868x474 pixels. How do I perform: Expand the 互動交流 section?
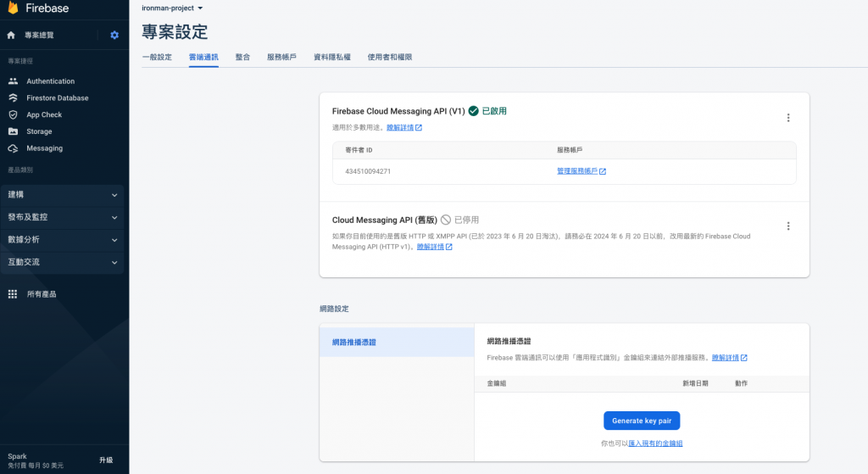62,262
